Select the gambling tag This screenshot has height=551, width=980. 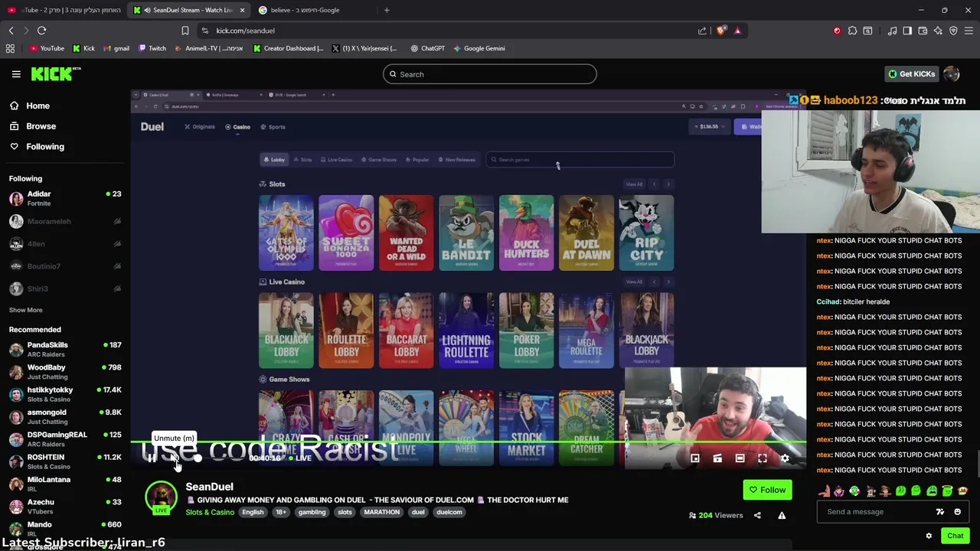tap(312, 512)
